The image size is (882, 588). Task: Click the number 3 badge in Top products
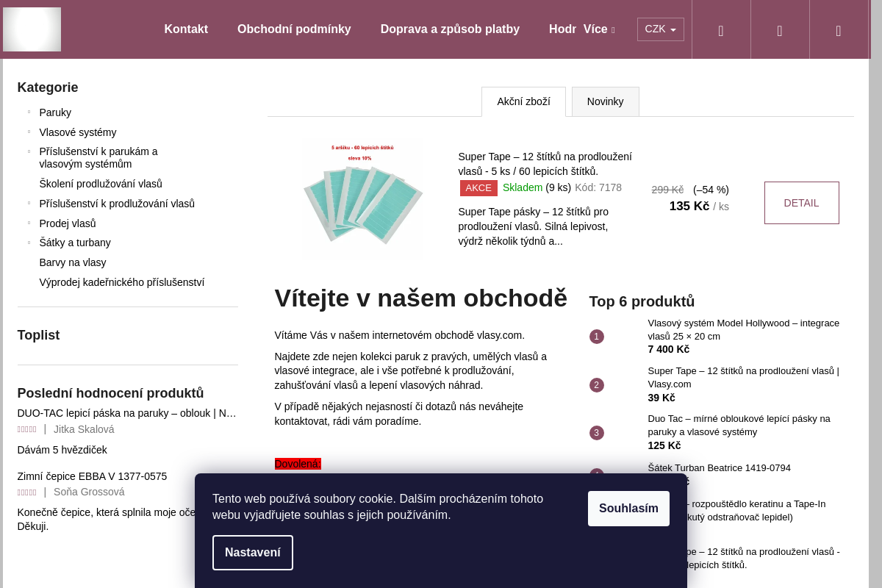coord(597,433)
